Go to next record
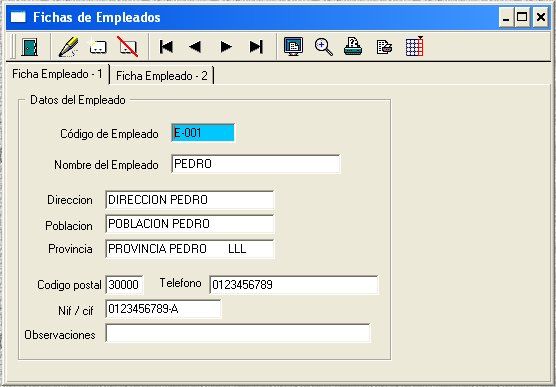 226,47
